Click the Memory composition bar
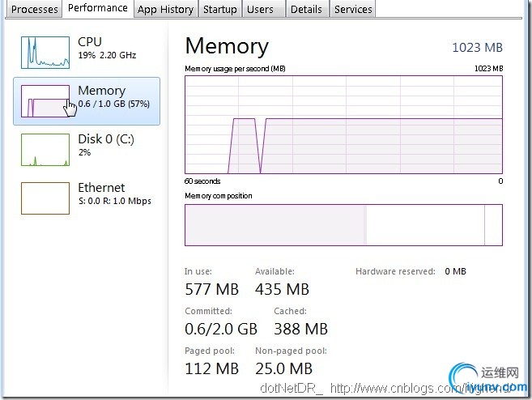The height and width of the screenshot is (400, 532). 343,224
